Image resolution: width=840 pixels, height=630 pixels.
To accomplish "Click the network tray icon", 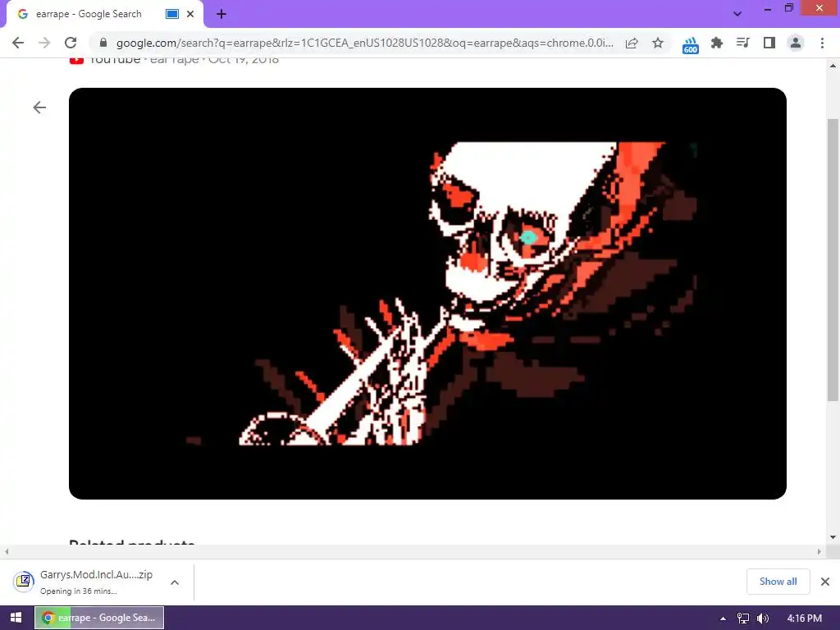I will (743, 619).
